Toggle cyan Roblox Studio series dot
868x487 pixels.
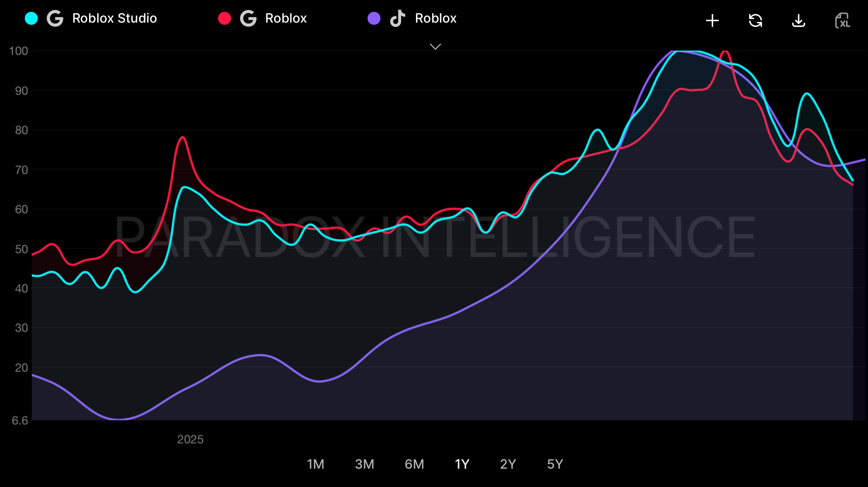pos(31,18)
